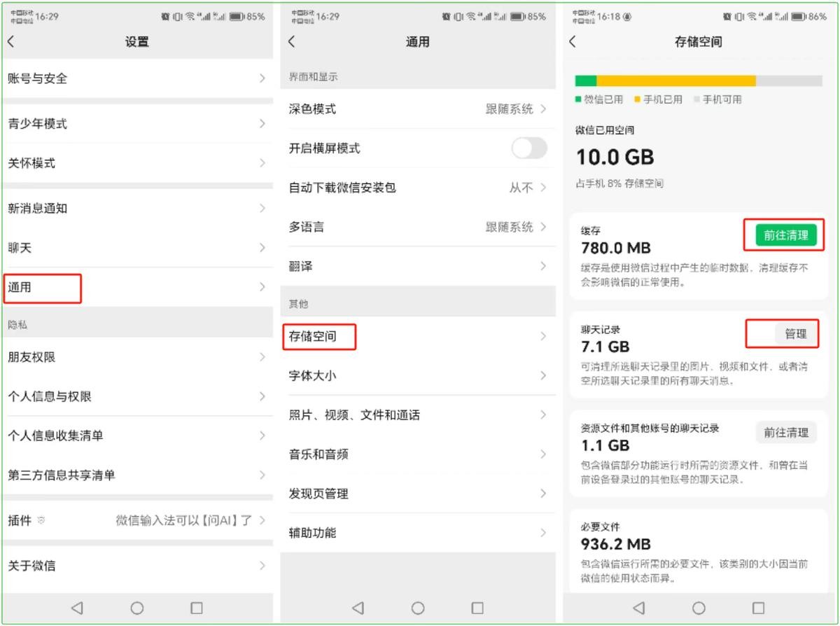Screen dimensions: 840x626
Task: Tap back arrow on 存储空间 screen
Action: pyautogui.click(x=573, y=42)
